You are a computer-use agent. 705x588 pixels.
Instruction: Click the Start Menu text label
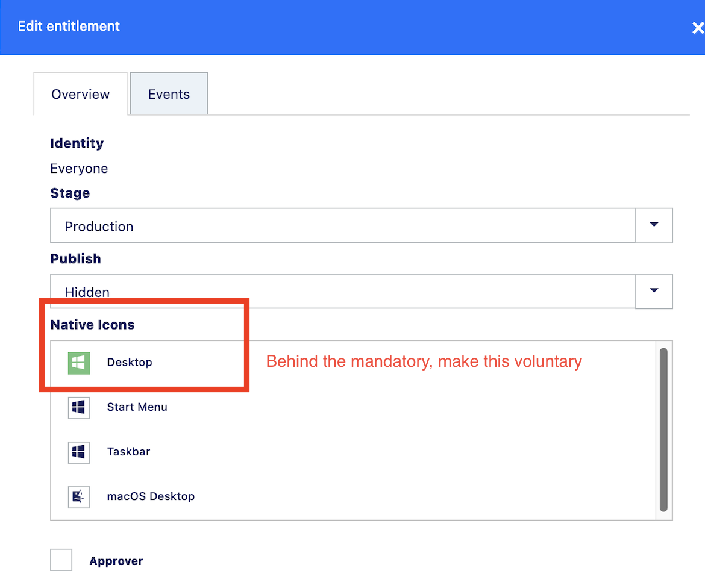pyautogui.click(x=137, y=407)
